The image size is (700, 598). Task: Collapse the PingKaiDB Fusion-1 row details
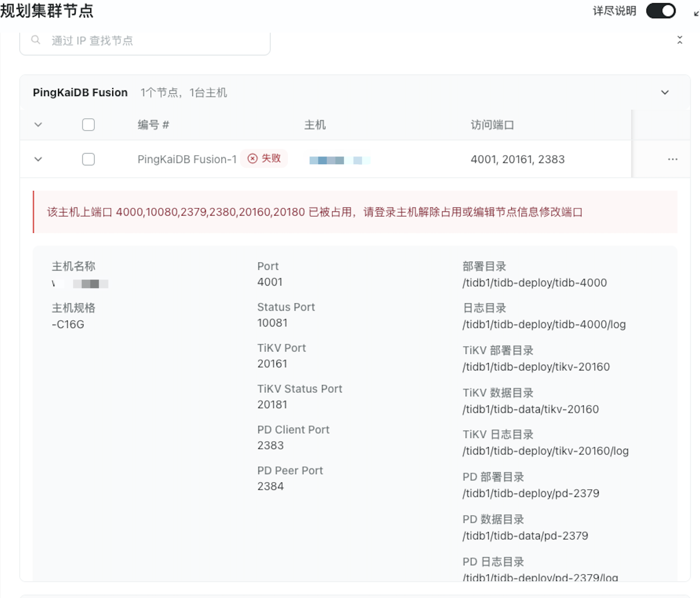pyautogui.click(x=38, y=159)
